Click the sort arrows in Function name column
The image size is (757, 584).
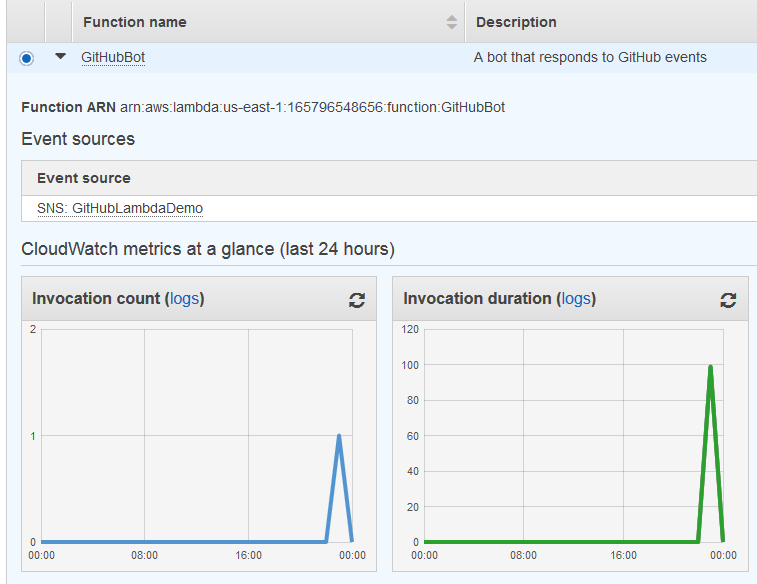[x=452, y=22]
